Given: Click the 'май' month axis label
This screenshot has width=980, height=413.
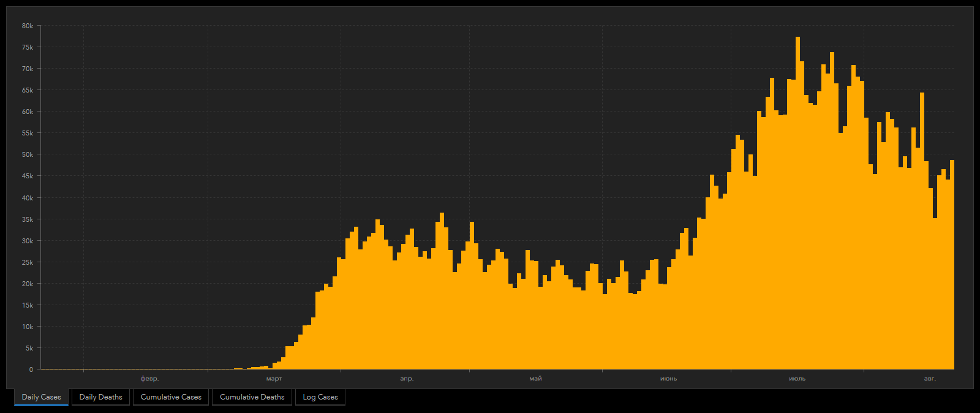Looking at the screenshot, I should 535,379.
